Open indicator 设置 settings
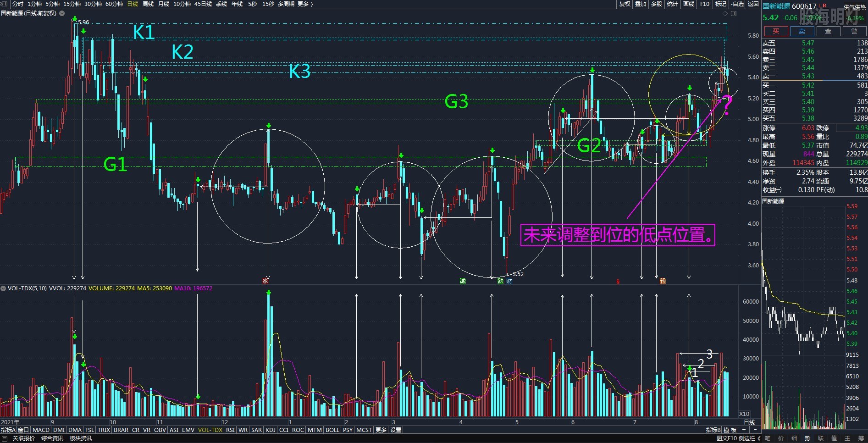 (x=396, y=430)
